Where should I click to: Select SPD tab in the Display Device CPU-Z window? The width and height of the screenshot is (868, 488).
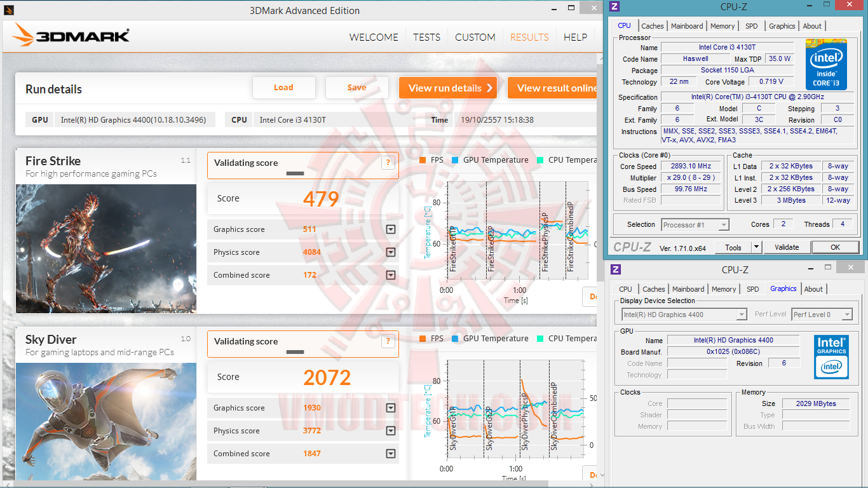tap(753, 289)
